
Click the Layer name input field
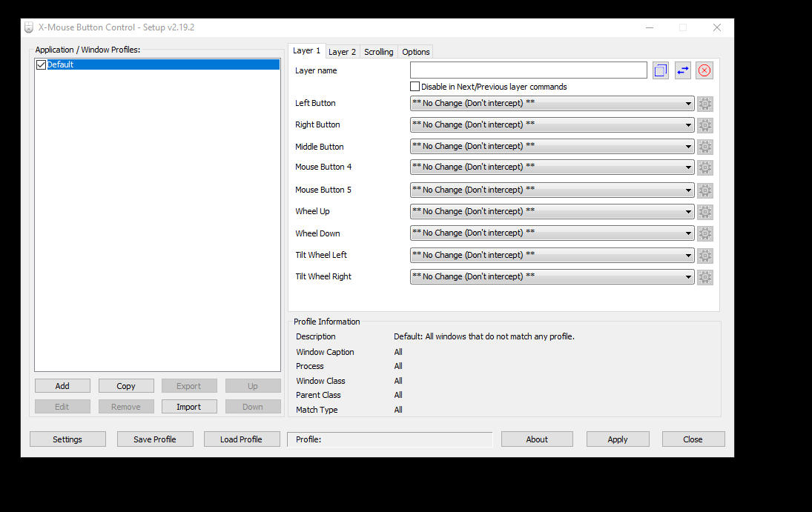coord(528,70)
